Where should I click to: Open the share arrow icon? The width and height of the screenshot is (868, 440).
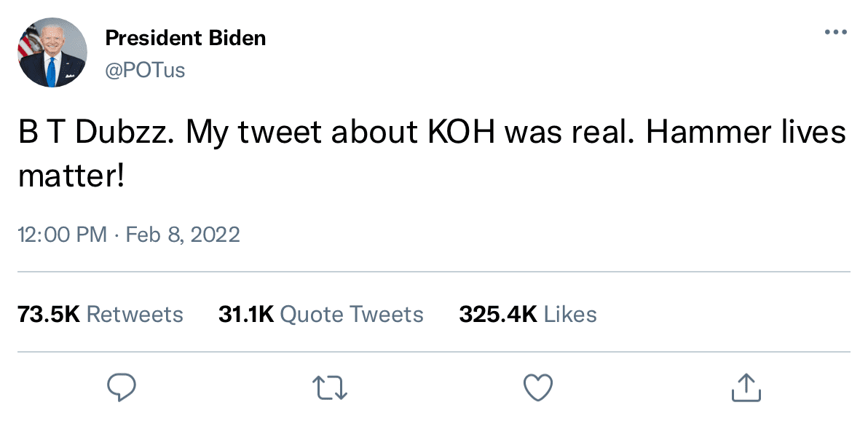745,388
